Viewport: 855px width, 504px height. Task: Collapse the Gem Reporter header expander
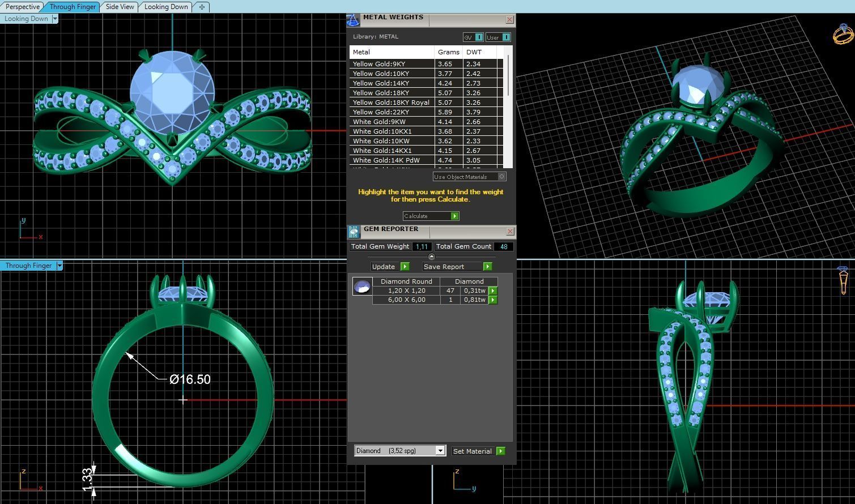click(431, 257)
